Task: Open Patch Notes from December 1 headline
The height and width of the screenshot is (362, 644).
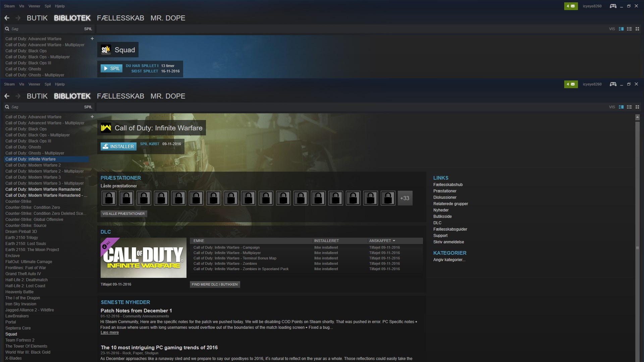Action: 136,311
